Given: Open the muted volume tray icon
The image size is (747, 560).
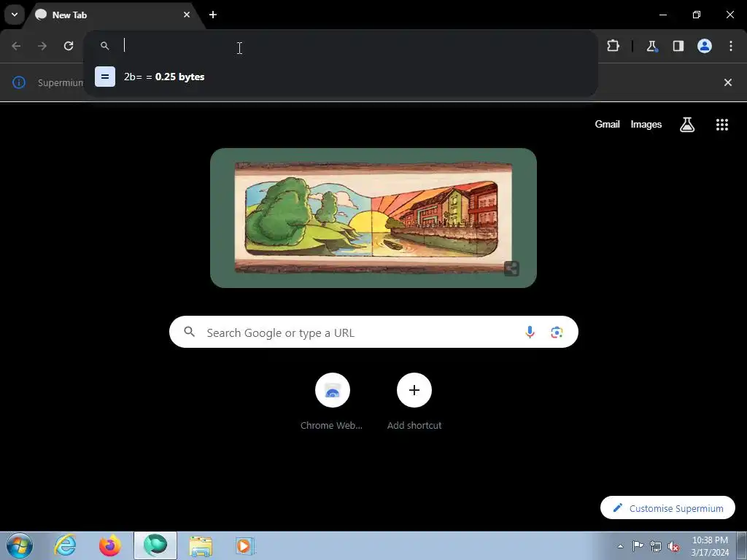Looking at the screenshot, I should coord(673,546).
